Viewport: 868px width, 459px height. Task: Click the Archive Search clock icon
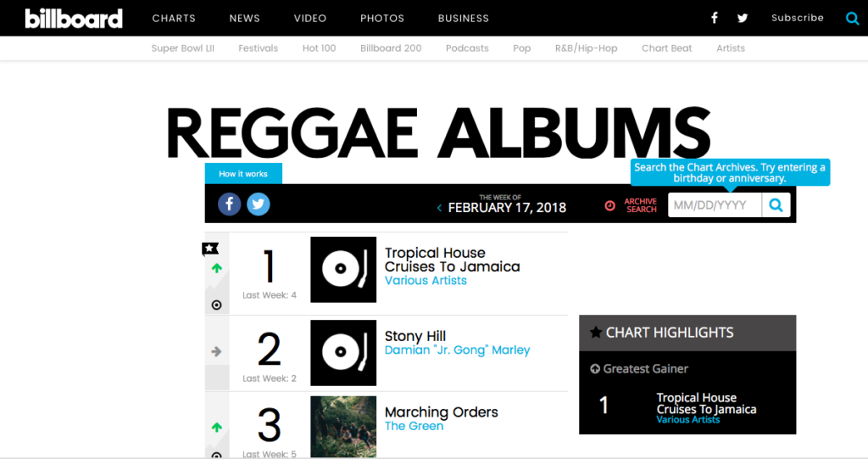(610, 205)
